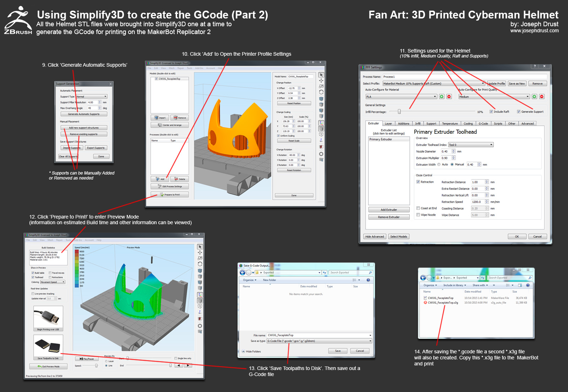568x392 pixels.
Task: Pick the scale model tool in main Simplify3D window
Action: [x=321, y=86]
